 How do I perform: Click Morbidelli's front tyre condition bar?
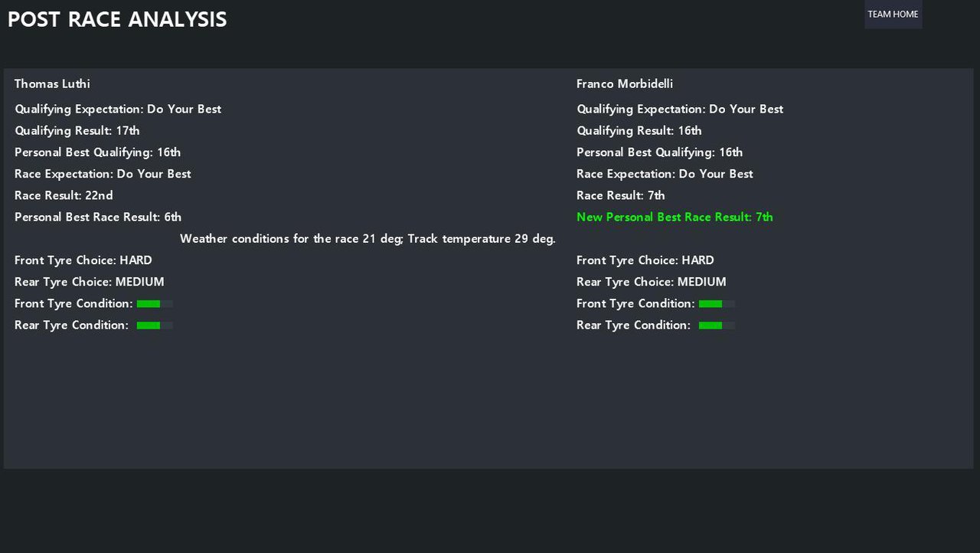tap(717, 304)
